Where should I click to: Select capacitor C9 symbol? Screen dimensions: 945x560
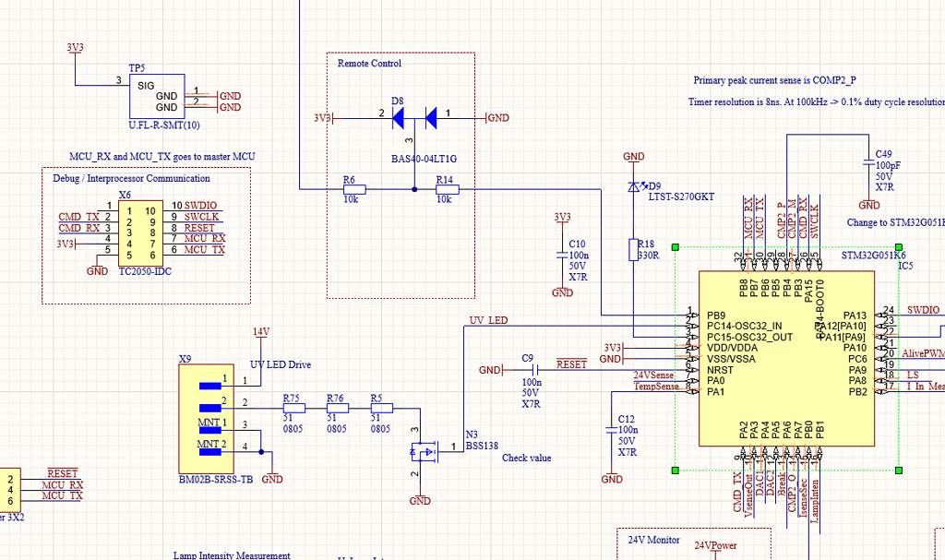coord(534,370)
